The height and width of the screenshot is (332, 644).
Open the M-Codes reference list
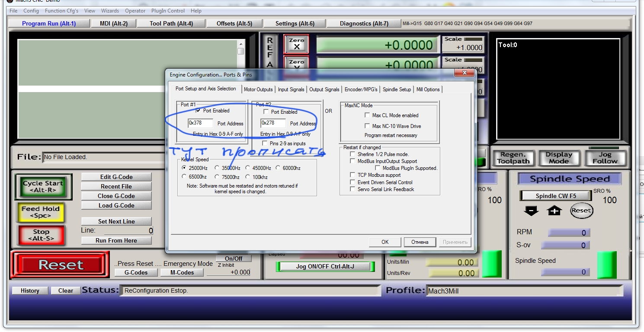(183, 272)
